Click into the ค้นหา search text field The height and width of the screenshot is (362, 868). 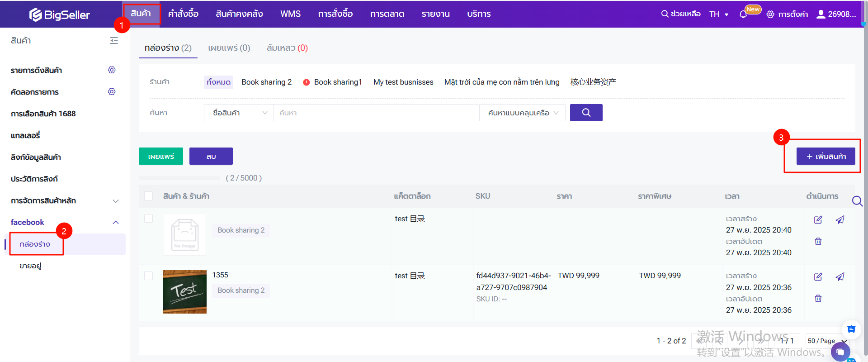(x=376, y=113)
